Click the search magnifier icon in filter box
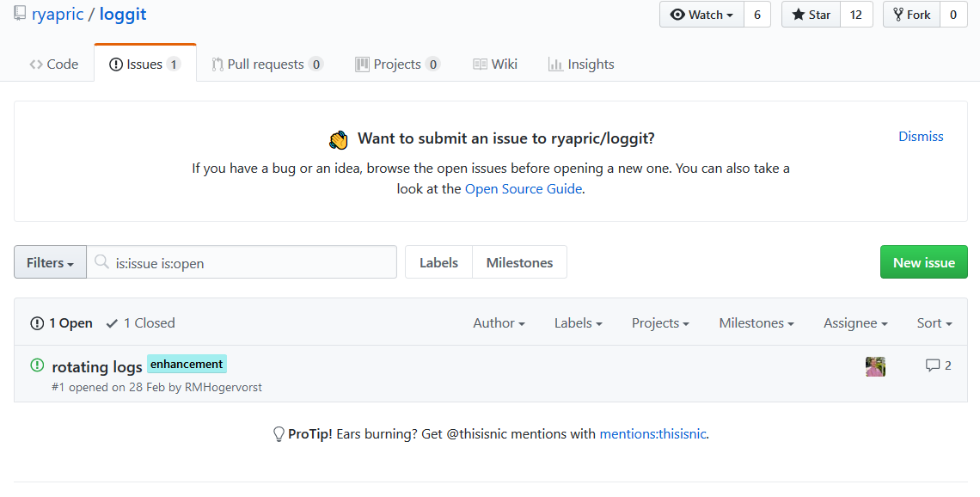The width and height of the screenshot is (980, 497). (102, 262)
